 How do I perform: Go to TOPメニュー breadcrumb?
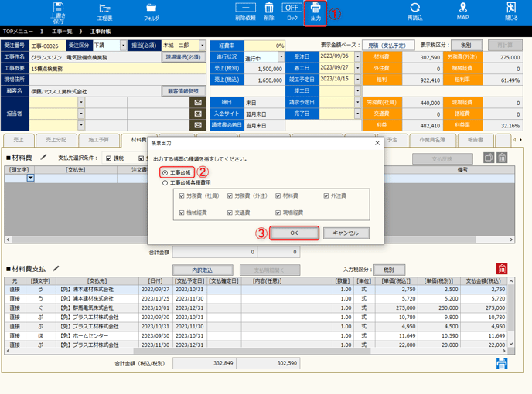[18, 32]
